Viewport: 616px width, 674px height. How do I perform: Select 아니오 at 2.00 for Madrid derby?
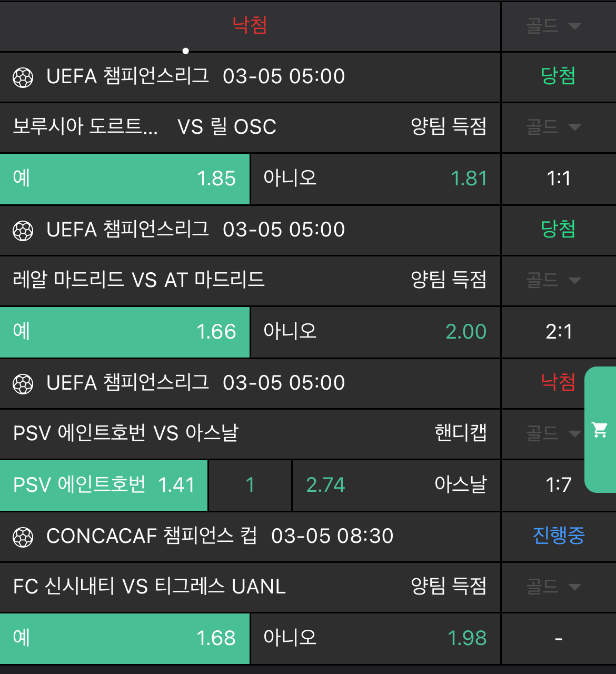[x=375, y=332]
